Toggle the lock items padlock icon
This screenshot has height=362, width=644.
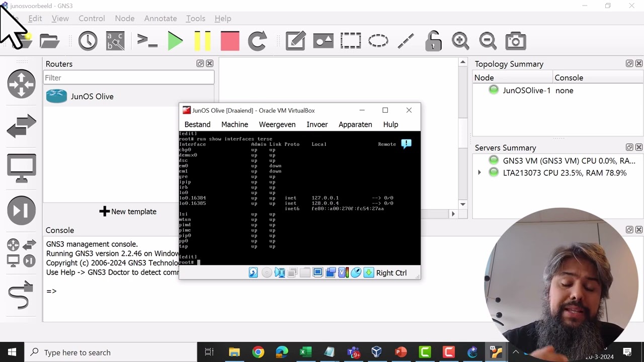433,41
